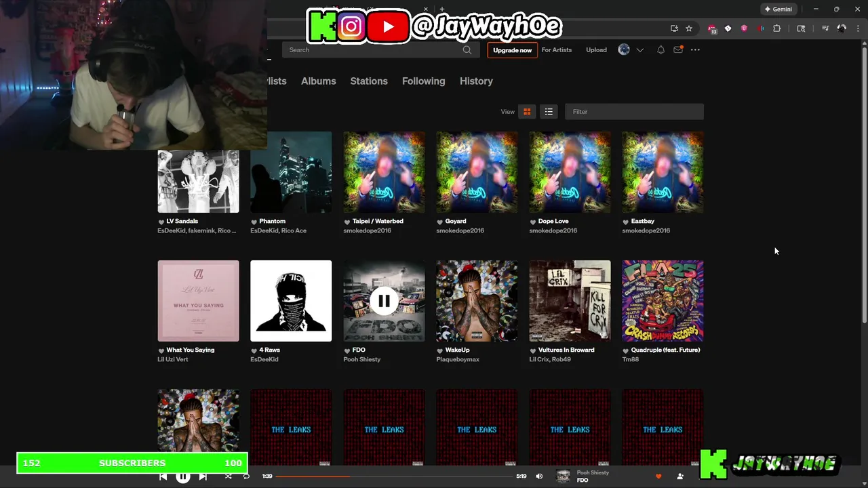
Task: Pause FDO on its cover art
Action: (384, 301)
